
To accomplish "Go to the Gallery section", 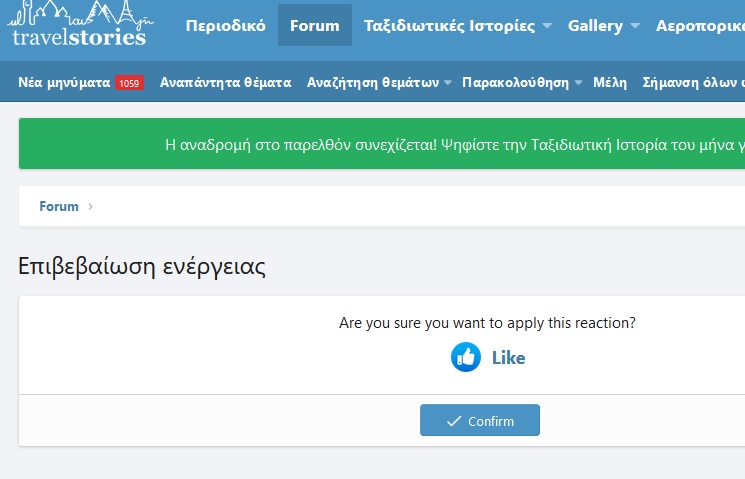I will [595, 26].
